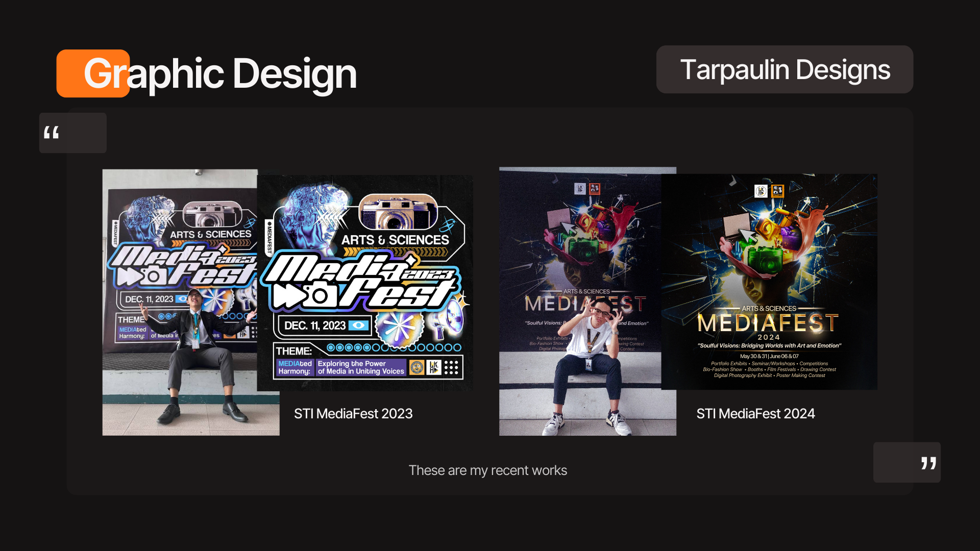Click the Tarpaulin Designs button
Viewport: 980px width, 551px height.
tap(785, 70)
